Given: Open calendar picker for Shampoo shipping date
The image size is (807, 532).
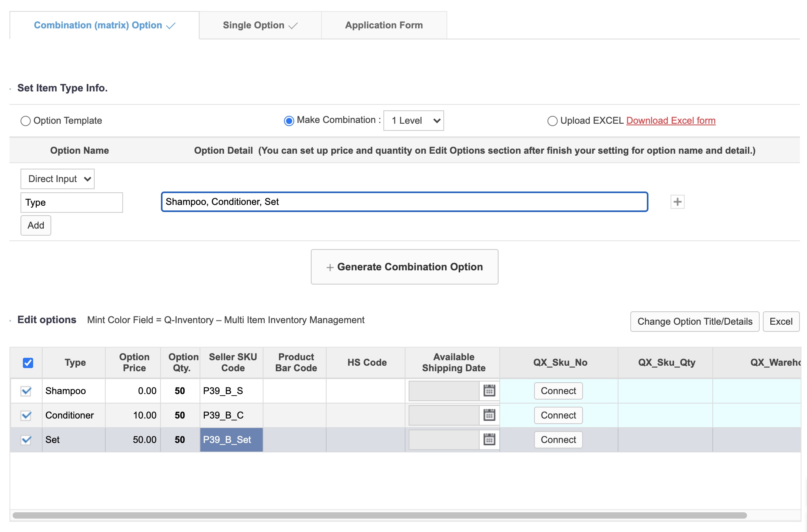Looking at the screenshot, I should point(489,391).
